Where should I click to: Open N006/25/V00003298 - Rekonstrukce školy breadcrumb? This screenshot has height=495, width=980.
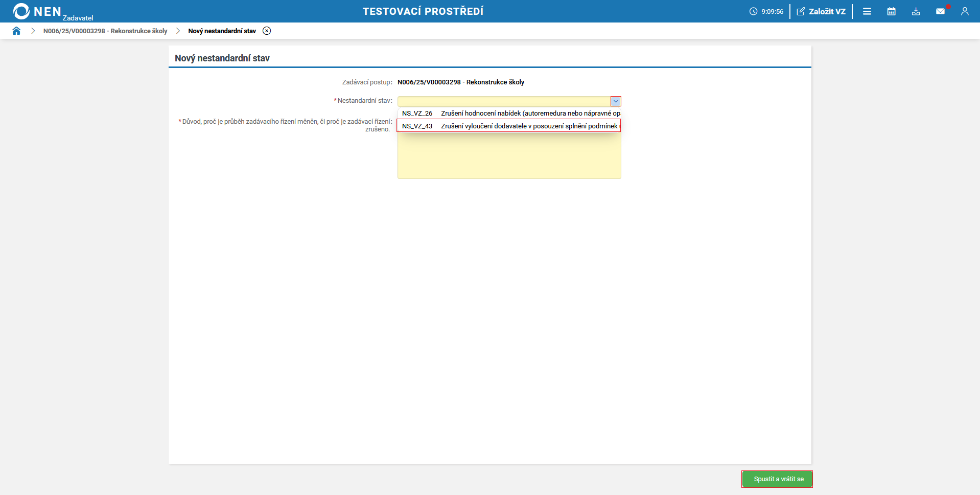[105, 31]
